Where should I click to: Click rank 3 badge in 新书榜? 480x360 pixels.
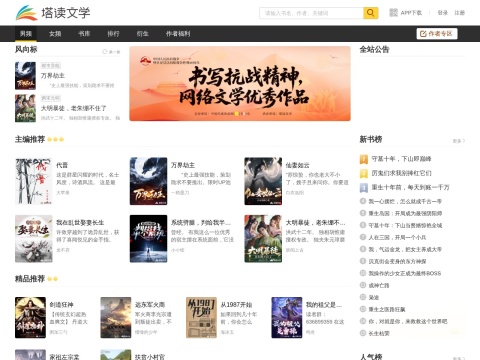364,188
